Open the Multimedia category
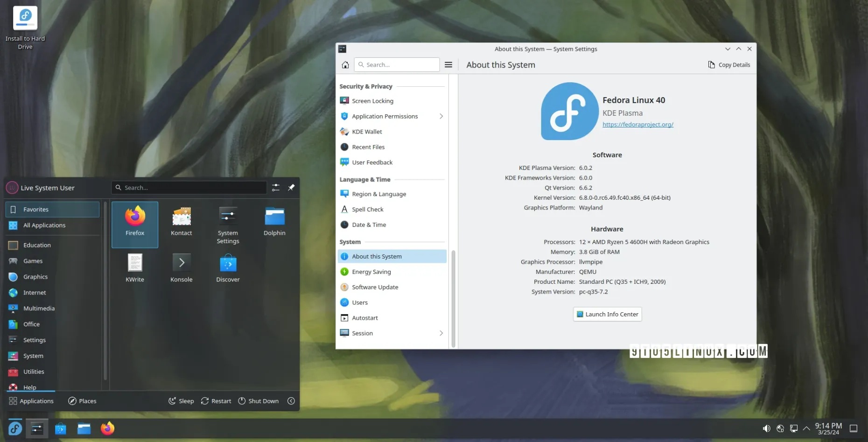Image resolution: width=868 pixels, height=442 pixels. pos(53,309)
